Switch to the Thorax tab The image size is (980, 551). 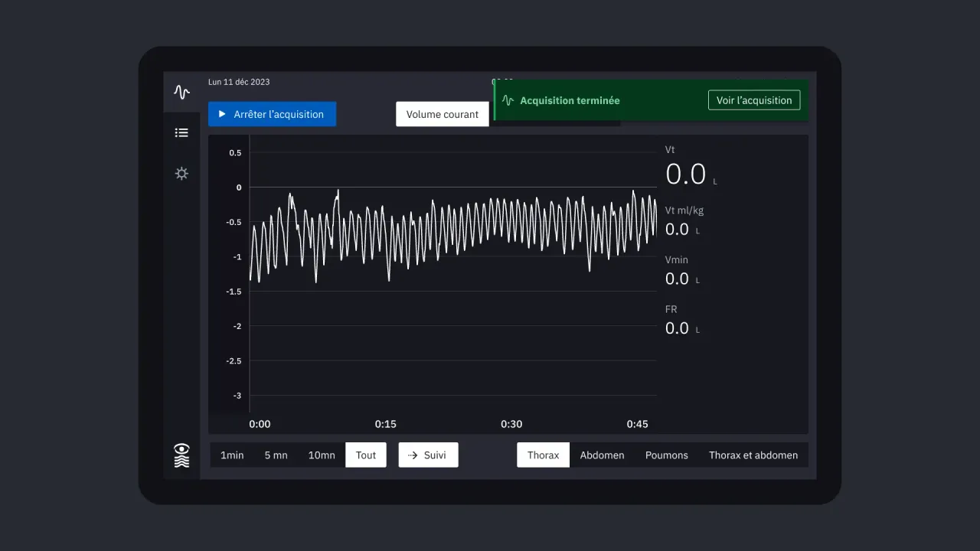(x=543, y=455)
